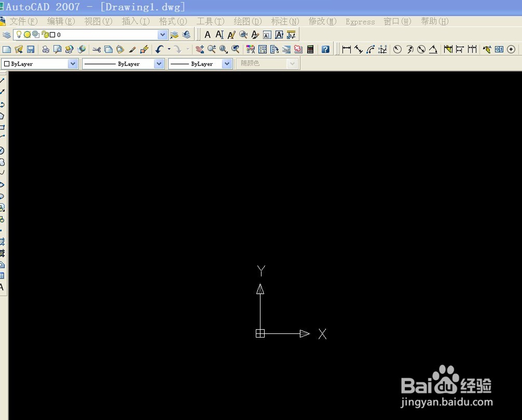The height and width of the screenshot is (420, 522).
Task: Expand the Undo history dropdown arrow
Action: click(169, 50)
